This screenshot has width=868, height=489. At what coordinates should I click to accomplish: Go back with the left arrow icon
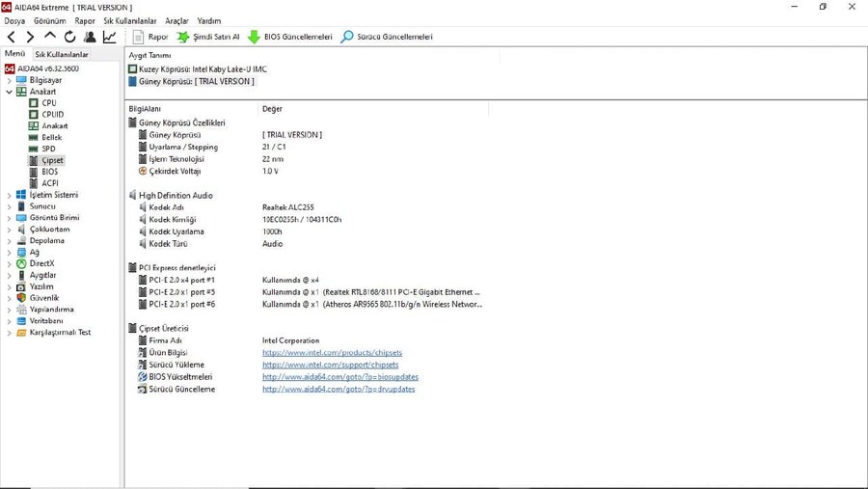11,37
